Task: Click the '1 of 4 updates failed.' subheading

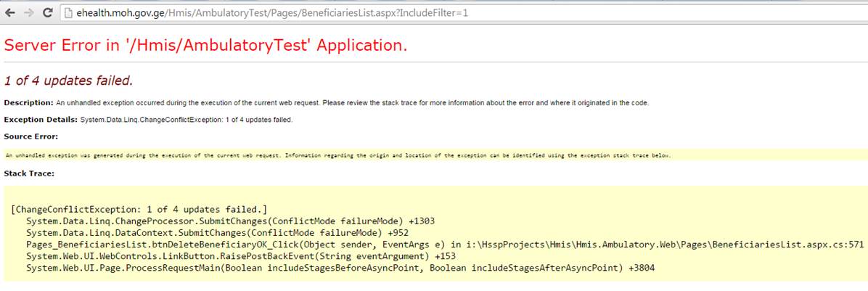Action: tap(69, 80)
